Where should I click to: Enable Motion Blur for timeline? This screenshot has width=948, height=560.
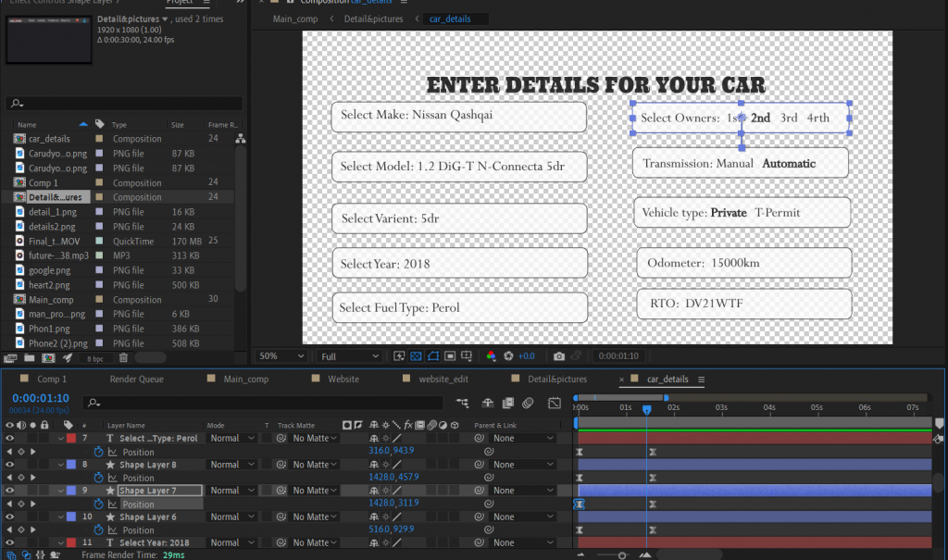pos(528,403)
